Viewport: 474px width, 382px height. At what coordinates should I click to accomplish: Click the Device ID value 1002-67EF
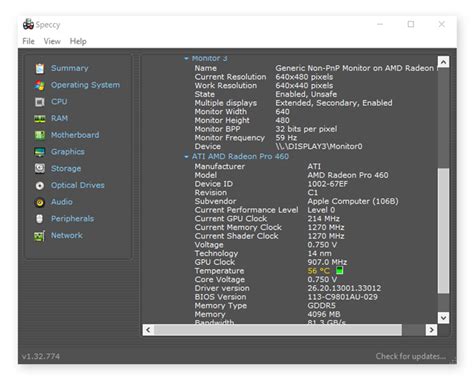327,184
